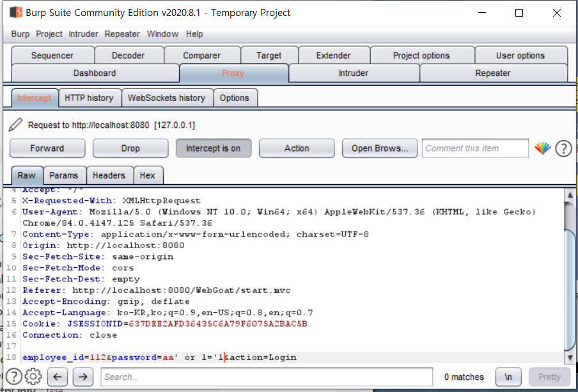The height and width of the screenshot is (392, 578).
Task: Switch to the Sequencer tab
Action: click(x=52, y=56)
